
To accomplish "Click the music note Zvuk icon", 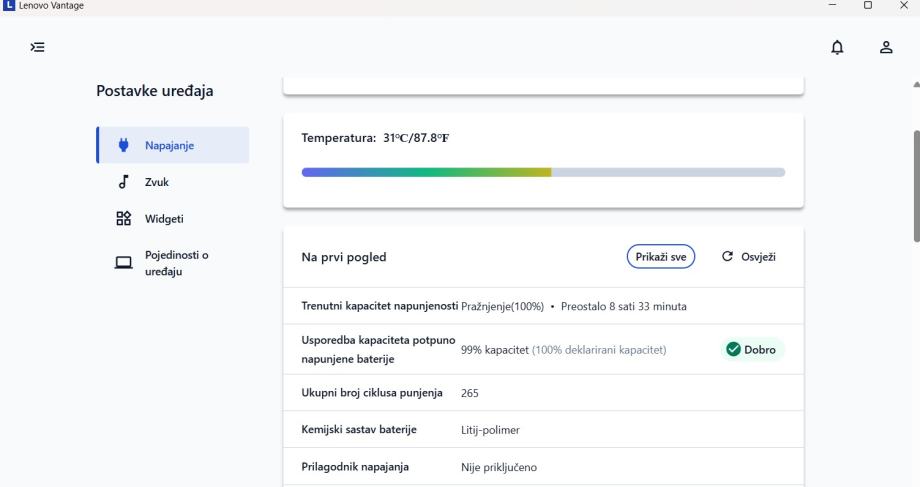I will [x=123, y=182].
